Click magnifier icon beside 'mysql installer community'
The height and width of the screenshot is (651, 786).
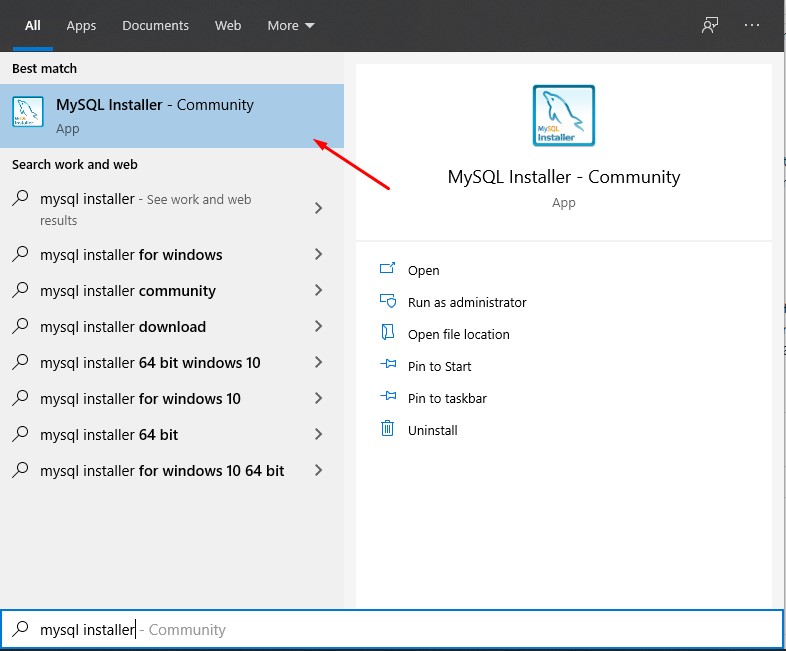click(x=20, y=290)
